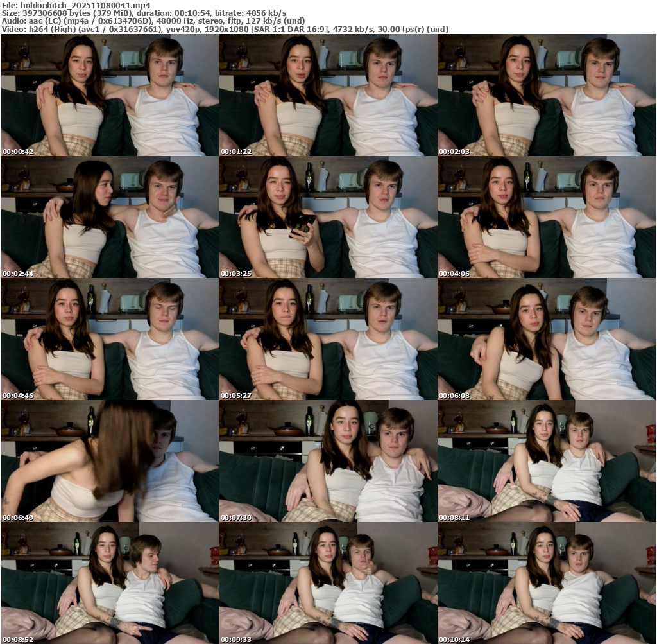Click the Video line with h264 (High)

[225, 30]
